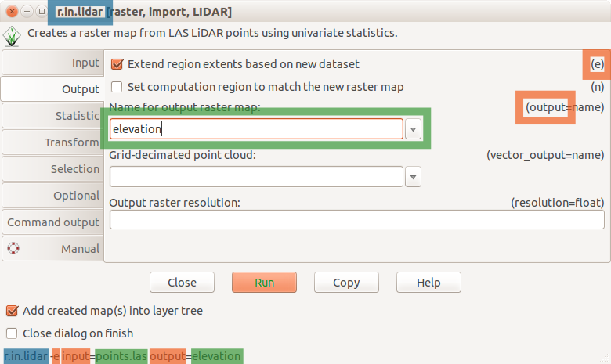Switch to the Input tab
Image resolution: width=611 pixels, height=364 pixels.
(53, 63)
